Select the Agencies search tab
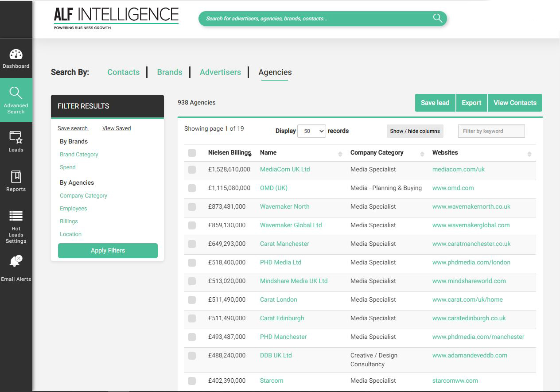The height and width of the screenshot is (392, 560). tap(275, 72)
